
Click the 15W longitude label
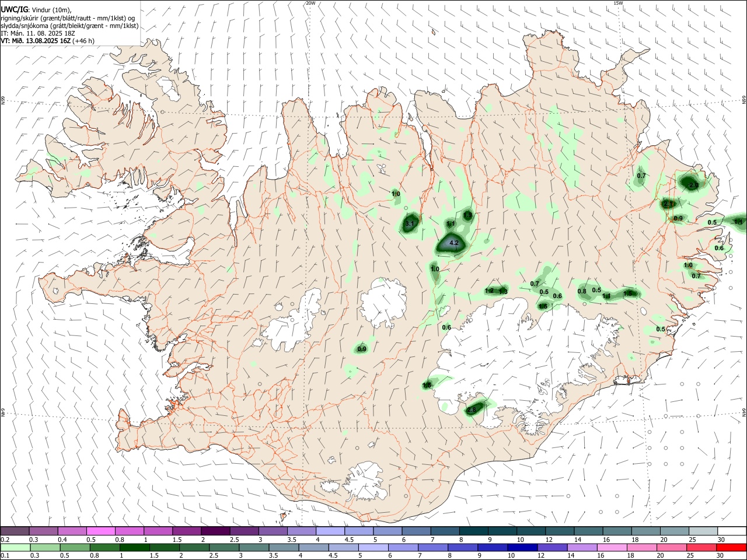pos(618,3)
